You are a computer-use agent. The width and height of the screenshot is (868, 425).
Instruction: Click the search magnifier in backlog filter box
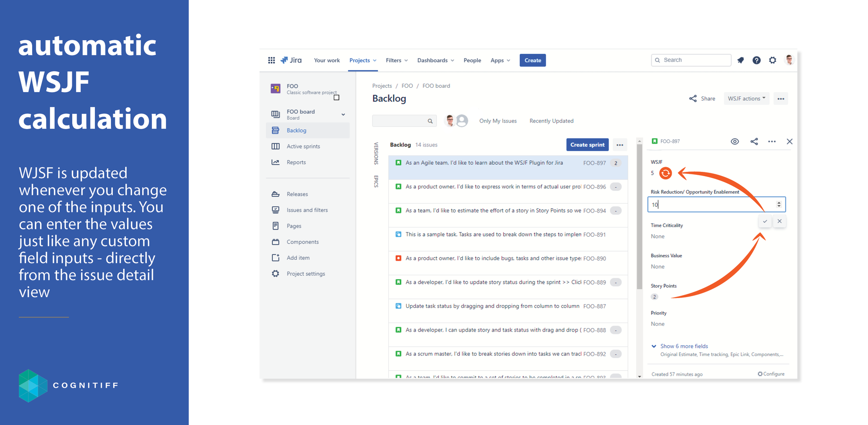tap(430, 121)
